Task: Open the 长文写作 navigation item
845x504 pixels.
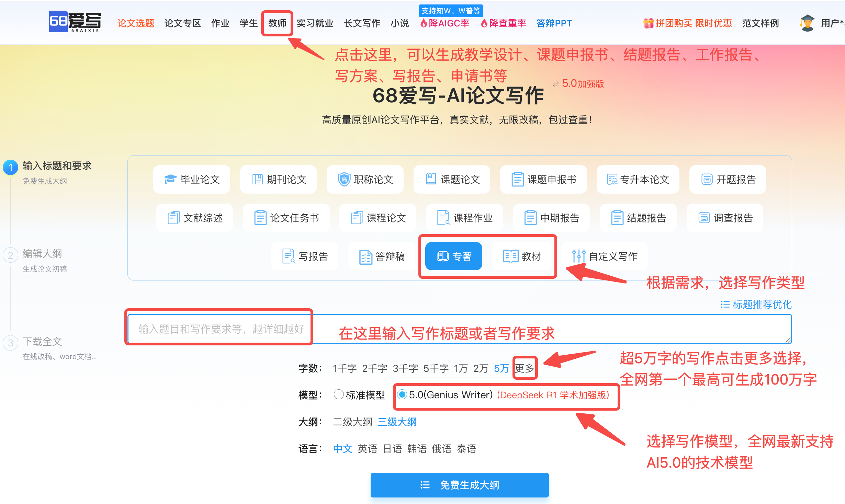Action: tap(362, 23)
